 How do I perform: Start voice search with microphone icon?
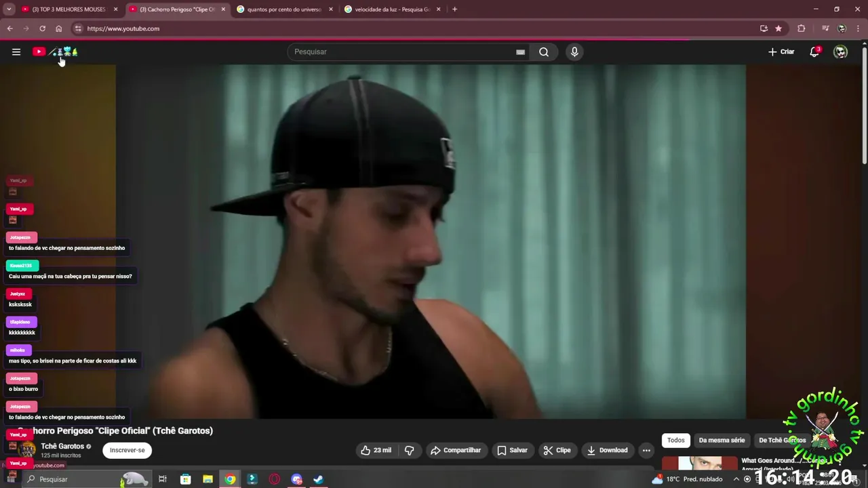[x=574, y=52]
